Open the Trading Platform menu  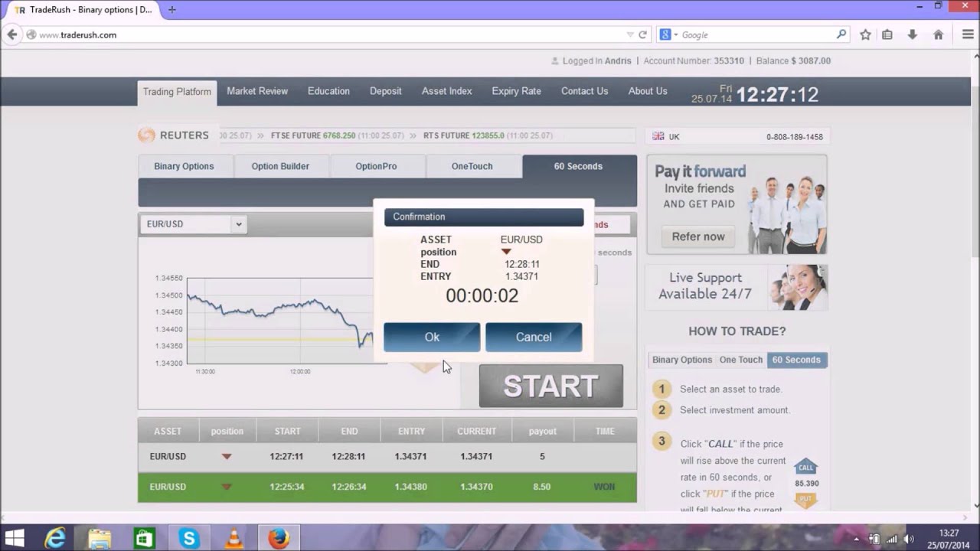177,92
